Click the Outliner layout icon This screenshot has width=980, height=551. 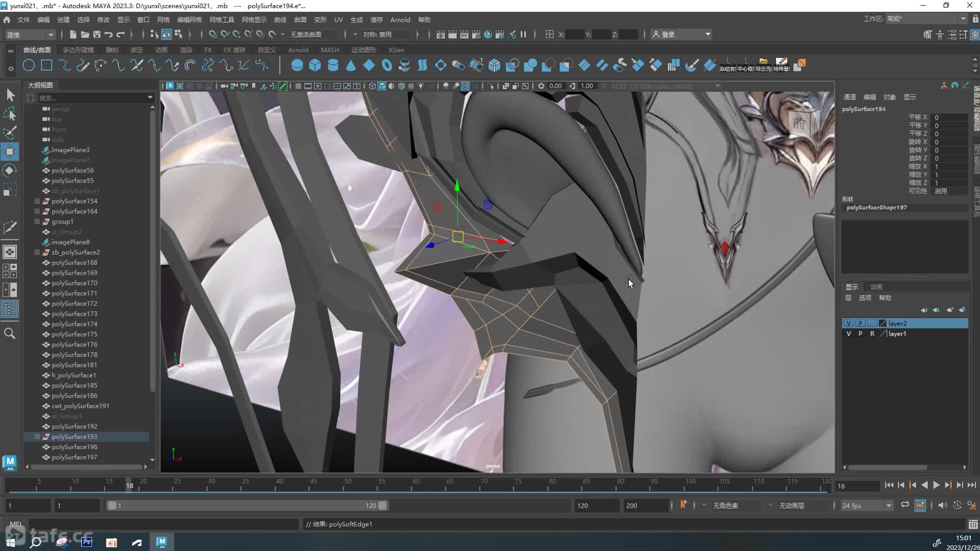point(10,309)
